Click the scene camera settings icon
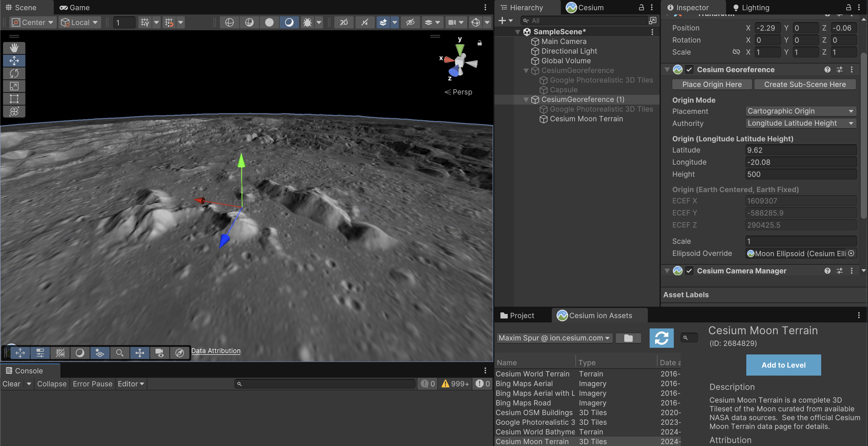 pyautogui.click(x=452, y=23)
